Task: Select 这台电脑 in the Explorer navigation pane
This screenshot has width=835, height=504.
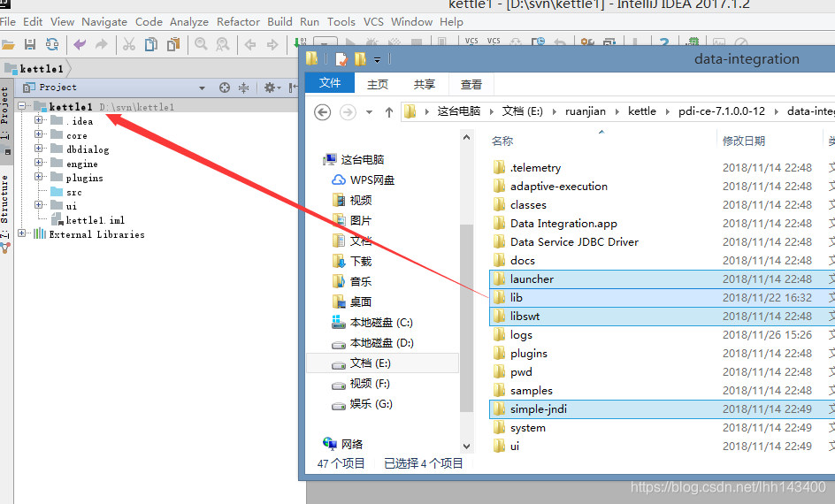Action: (363, 160)
